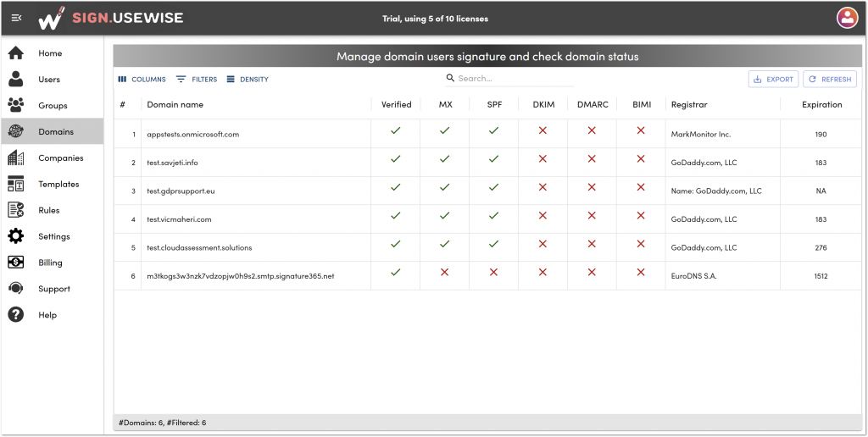The image size is (868, 437).
Task: Click the Export button
Action: coord(773,79)
